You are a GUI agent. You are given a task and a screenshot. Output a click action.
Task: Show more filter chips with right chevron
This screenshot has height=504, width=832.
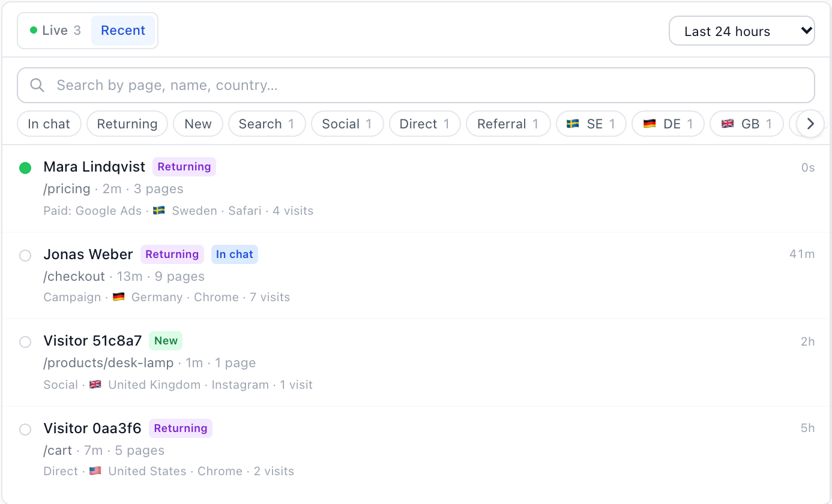pos(810,124)
